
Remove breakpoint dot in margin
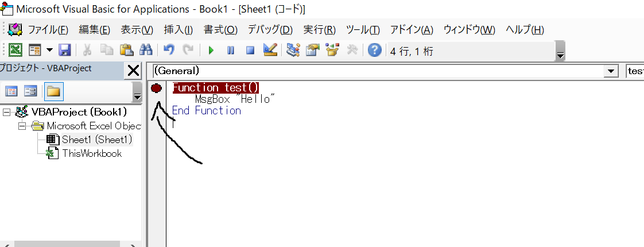(156, 87)
